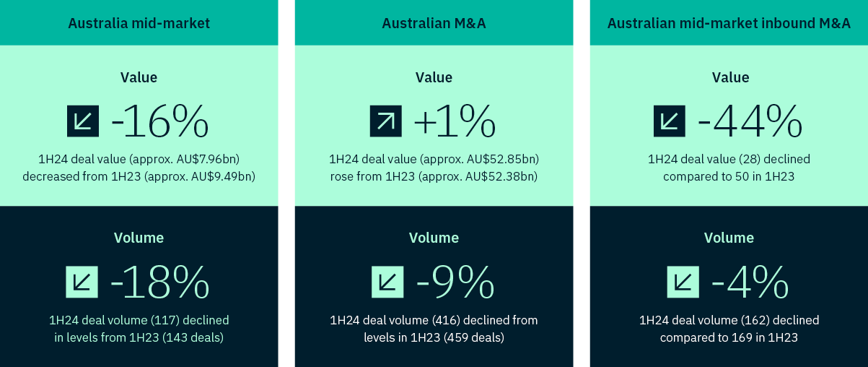Viewport: 868px width, 367px height.
Task: Click the up arrow icon beside +1%
Action: pos(385,121)
